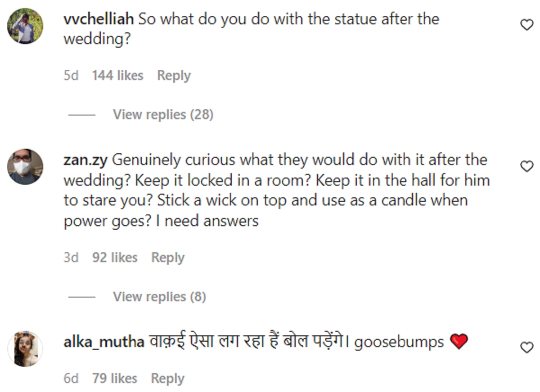Image resolution: width=540 pixels, height=392 pixels.
Task: View the 144 likes list
Action: coord(117,76)
